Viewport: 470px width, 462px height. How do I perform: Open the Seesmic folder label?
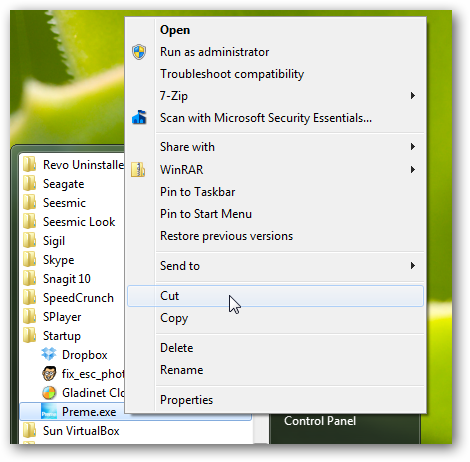coord(64,203)
